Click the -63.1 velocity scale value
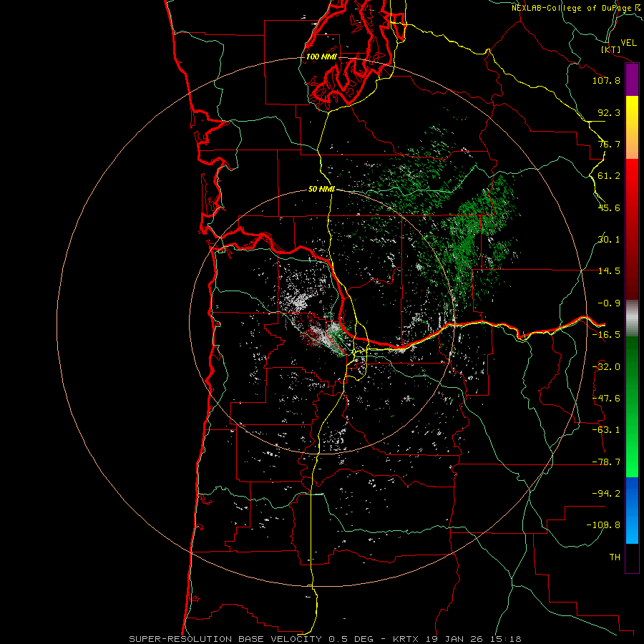644x644 pixels. (x=606, y=430)
